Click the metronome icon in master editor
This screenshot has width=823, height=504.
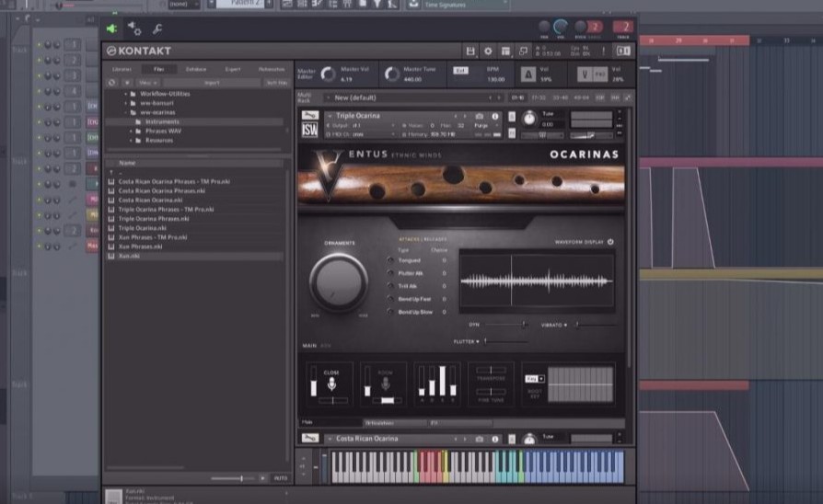[x=528, y=74]
